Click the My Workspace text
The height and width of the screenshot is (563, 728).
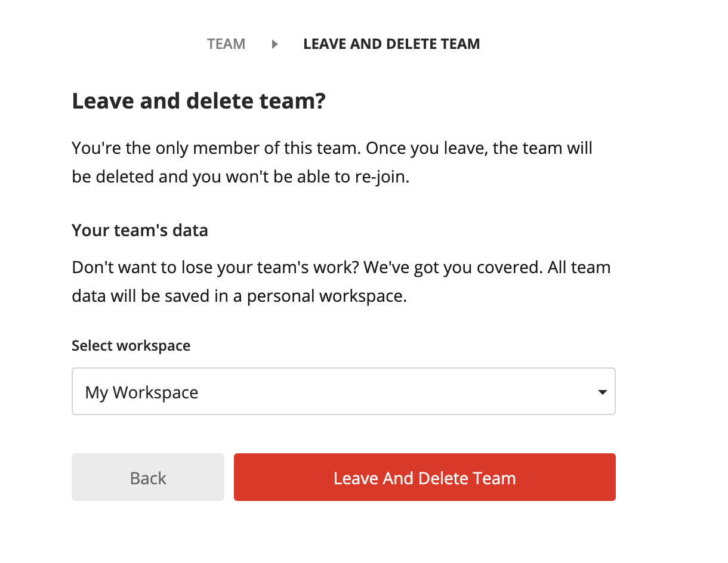[x=141, y=392]
